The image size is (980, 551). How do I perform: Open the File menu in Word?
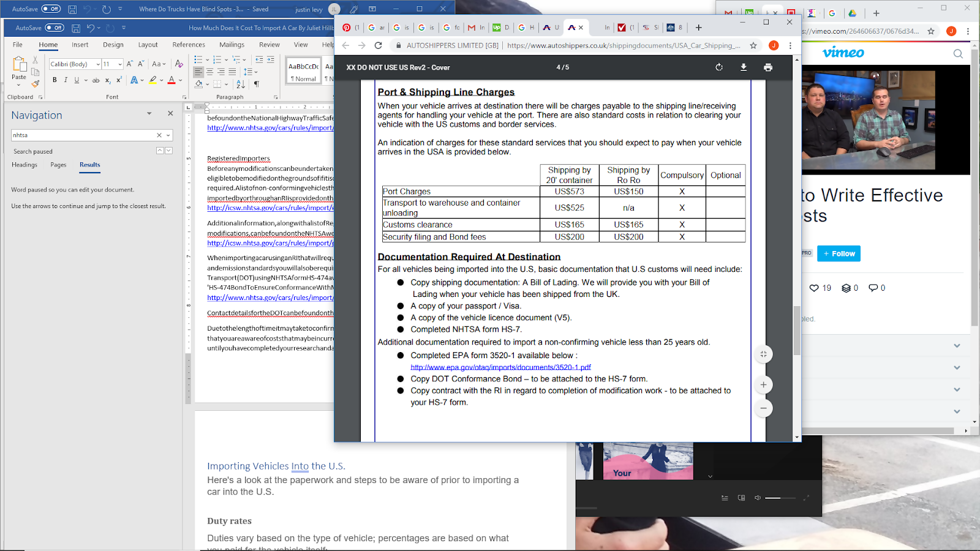click(18, 45)
